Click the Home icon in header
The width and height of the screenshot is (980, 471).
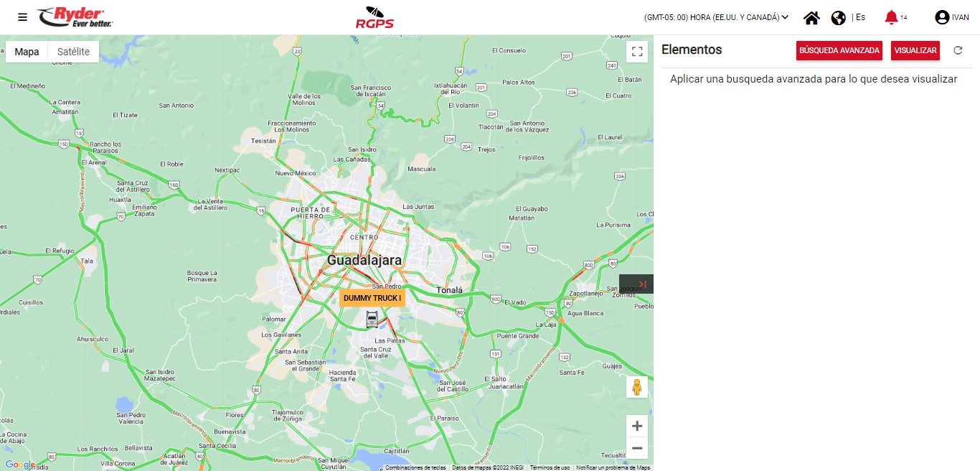coord(811,18)
